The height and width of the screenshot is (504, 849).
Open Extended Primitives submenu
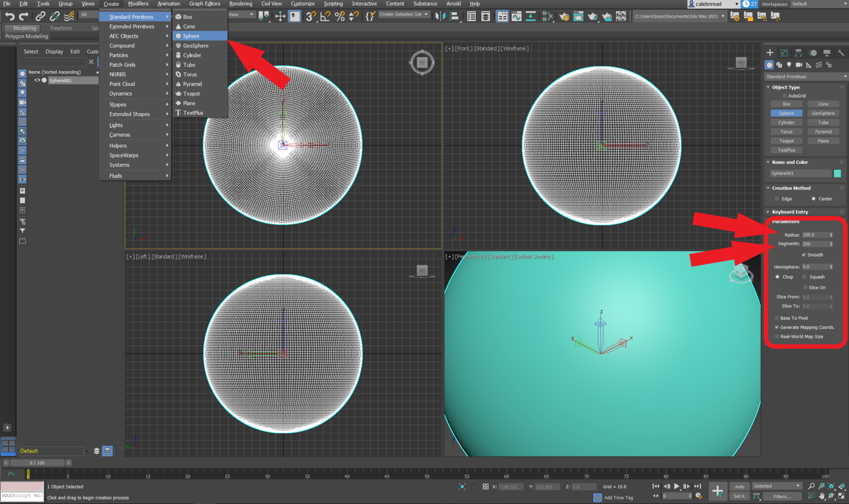tap(135, 27)
